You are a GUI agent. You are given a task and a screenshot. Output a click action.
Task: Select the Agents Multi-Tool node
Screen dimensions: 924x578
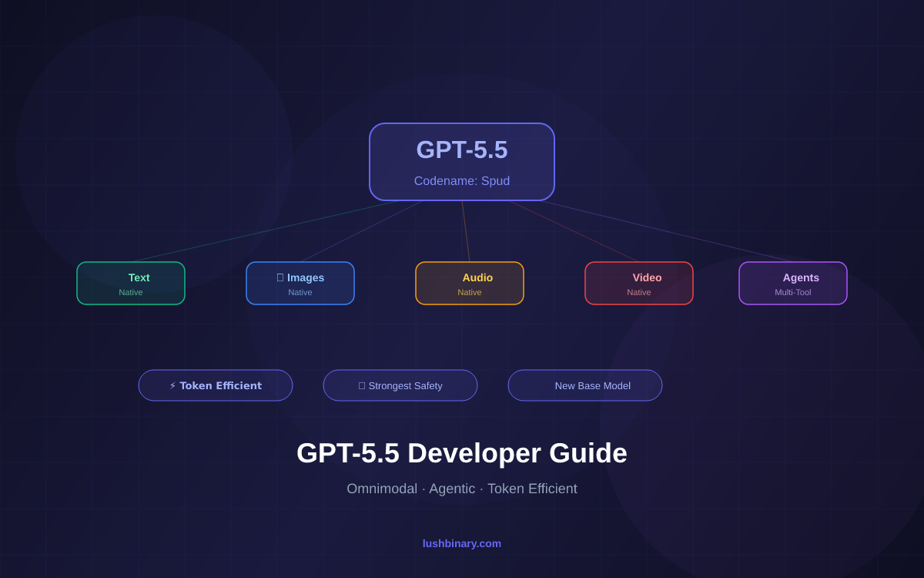point(793,284)
